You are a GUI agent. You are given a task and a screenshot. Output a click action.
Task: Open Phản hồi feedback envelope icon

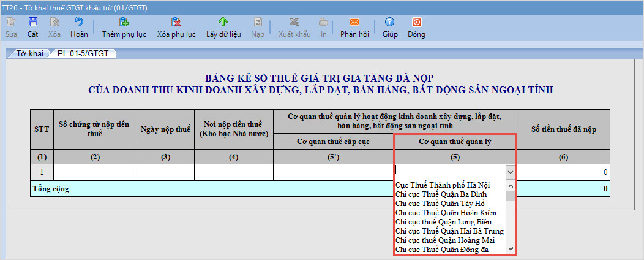tap(354, 23)
